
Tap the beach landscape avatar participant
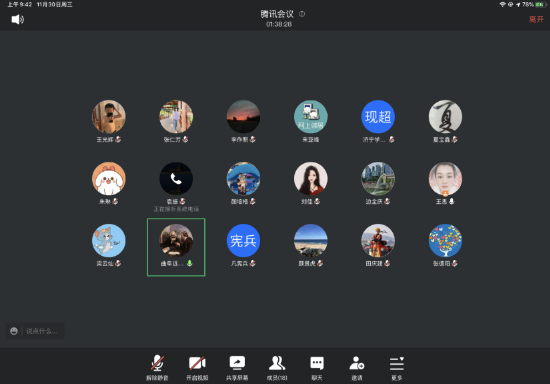(x=311, y=241)
